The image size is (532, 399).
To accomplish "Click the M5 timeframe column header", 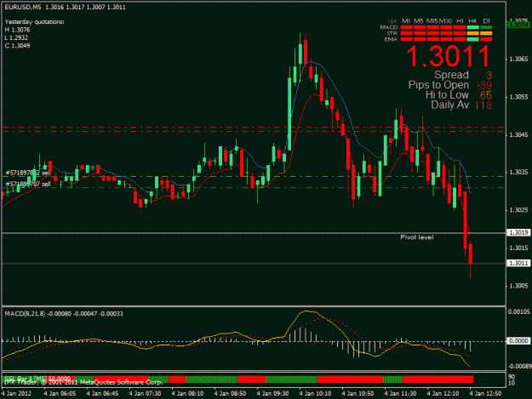I will (419, 21).
